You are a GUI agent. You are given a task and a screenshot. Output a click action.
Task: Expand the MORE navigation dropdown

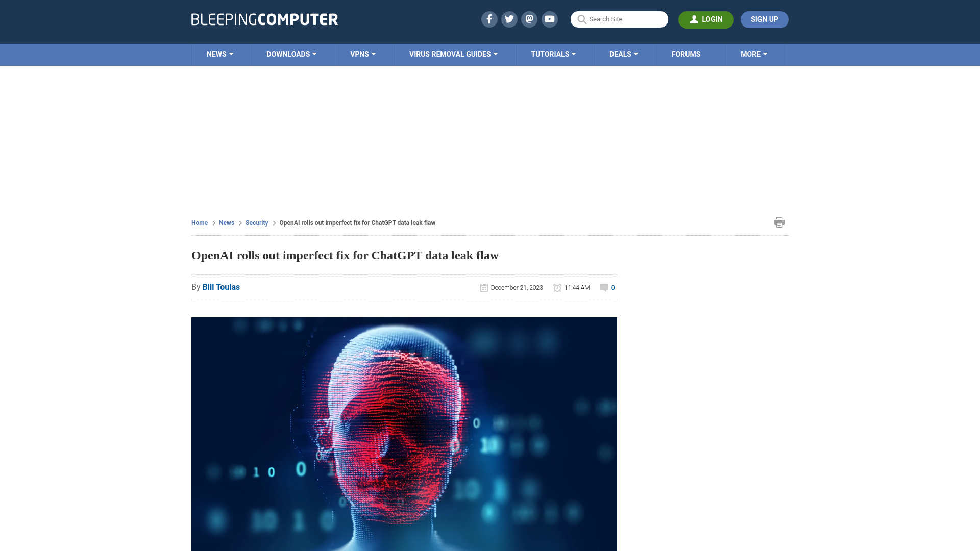754,55
